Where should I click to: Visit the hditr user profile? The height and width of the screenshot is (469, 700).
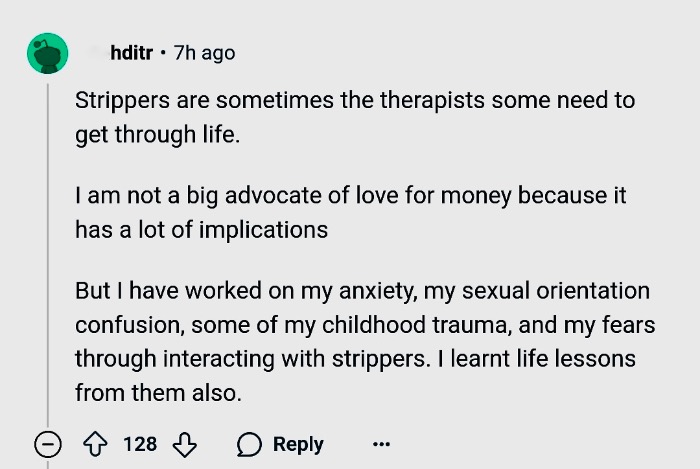click(131, 53)
